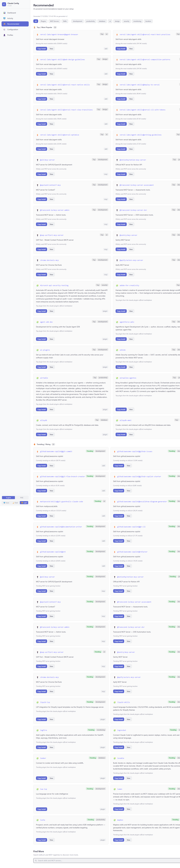The image size is (180, 868).
Task: Open the Dashboard sidebar icon
Action: [x=4, y=13]
